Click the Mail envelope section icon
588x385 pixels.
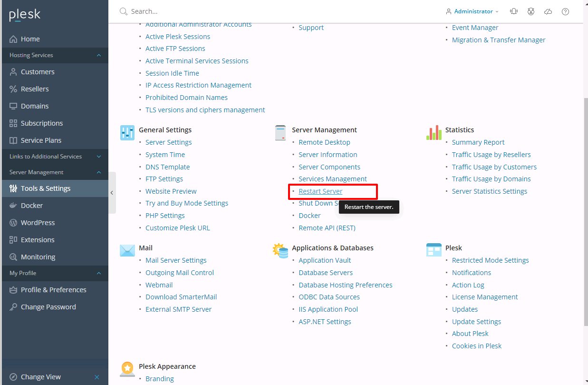pos(127,250)
